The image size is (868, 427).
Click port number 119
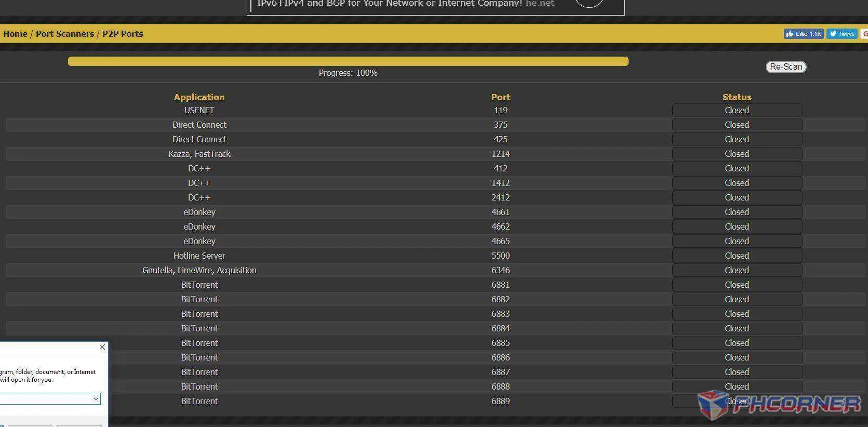[501, 110]
